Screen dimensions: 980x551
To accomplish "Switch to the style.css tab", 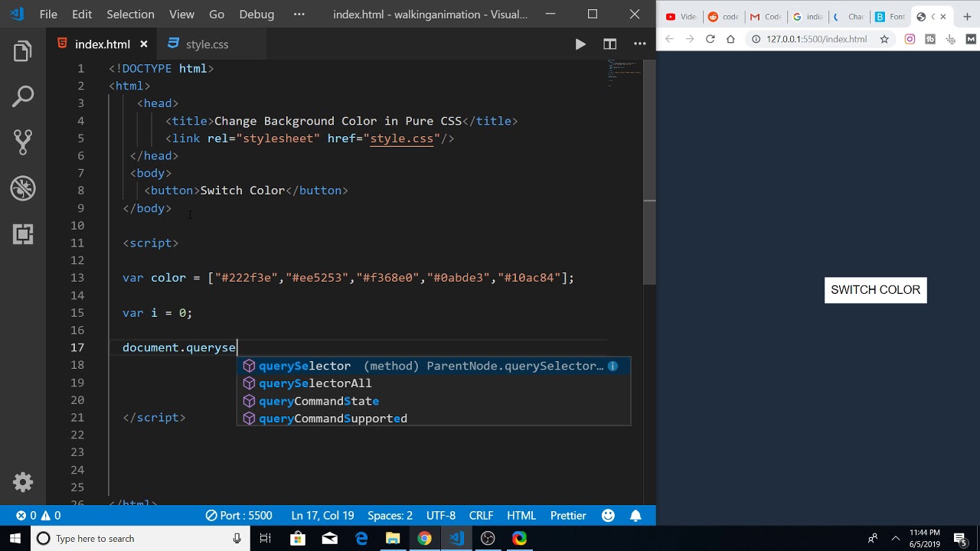I will [x=207, y=44].
